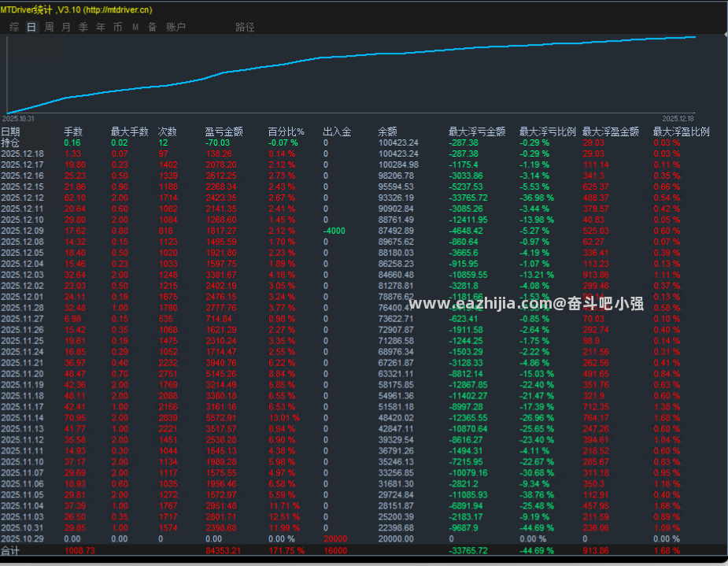Open the 季 quarterly tab
This screenshot has width=728, height=566.
[83, 27]
